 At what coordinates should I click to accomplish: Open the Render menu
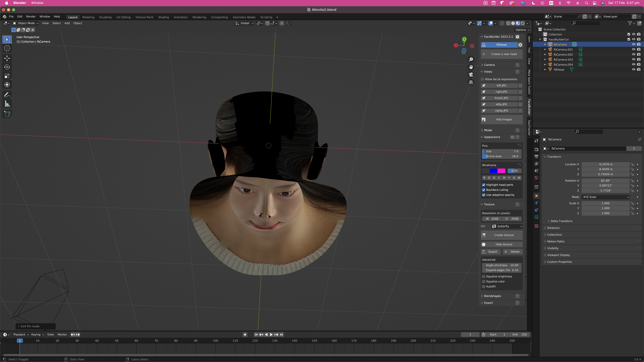[31, 16]
